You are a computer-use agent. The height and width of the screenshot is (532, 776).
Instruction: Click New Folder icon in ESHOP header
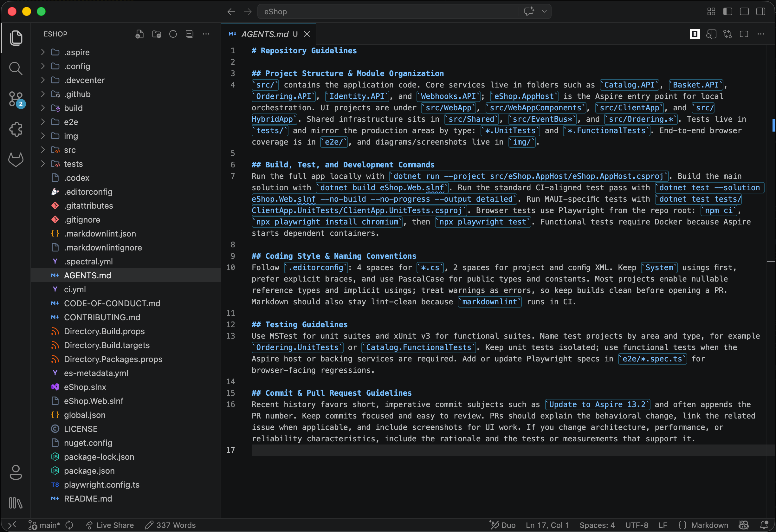(157, 34)
